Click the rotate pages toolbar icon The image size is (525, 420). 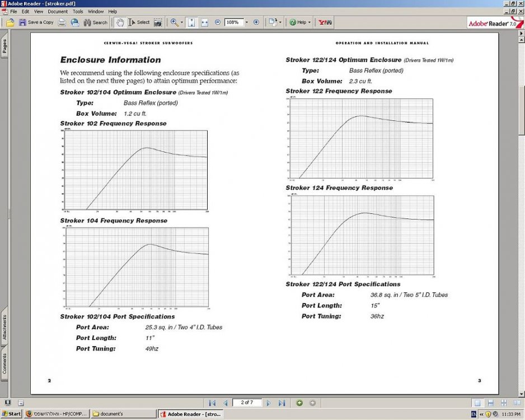click(x=273, y=22)
